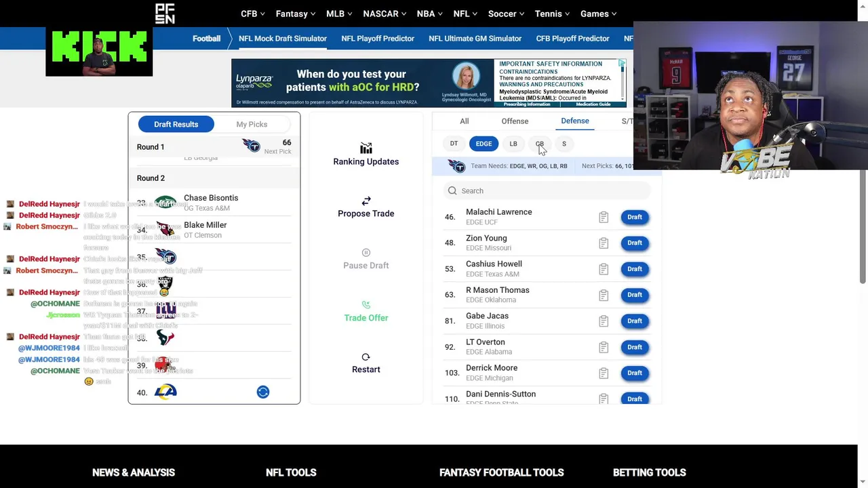The height and width of the screenshot is (488, 868).
Task: Click the Propose Trade arrows icon
Action: click(x=366, y=201)
